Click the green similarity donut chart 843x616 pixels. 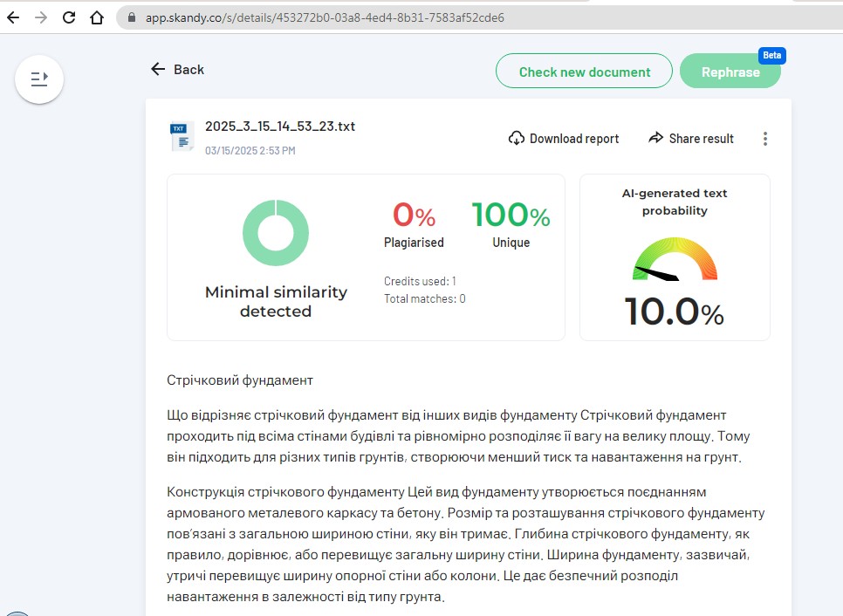(x=276, y=233)
